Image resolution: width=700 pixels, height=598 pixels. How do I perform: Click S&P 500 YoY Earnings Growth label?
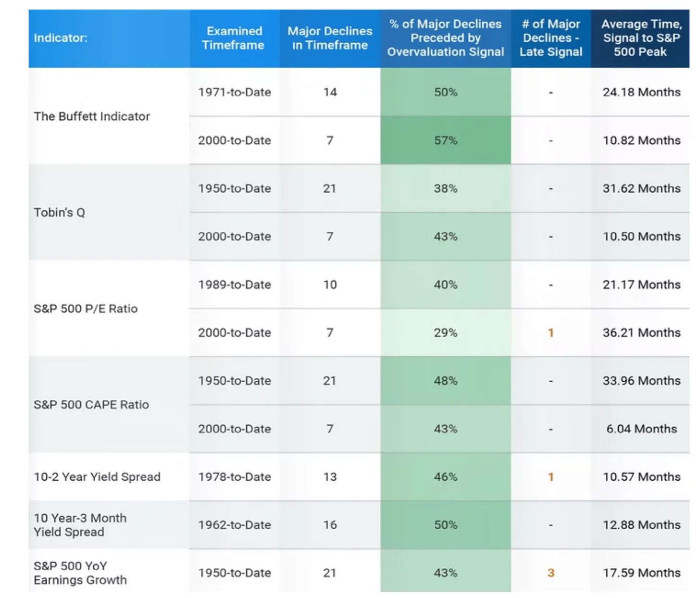tap(80, 573)
